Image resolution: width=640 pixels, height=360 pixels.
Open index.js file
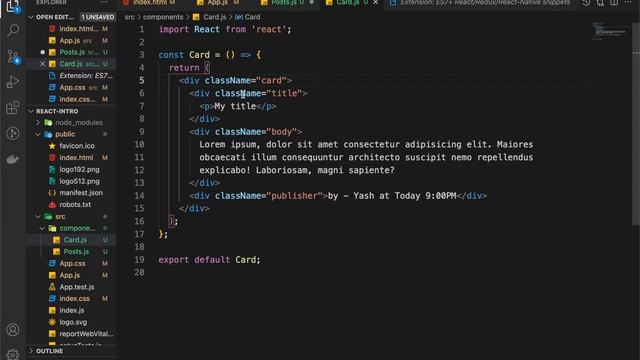coord(72,310)
